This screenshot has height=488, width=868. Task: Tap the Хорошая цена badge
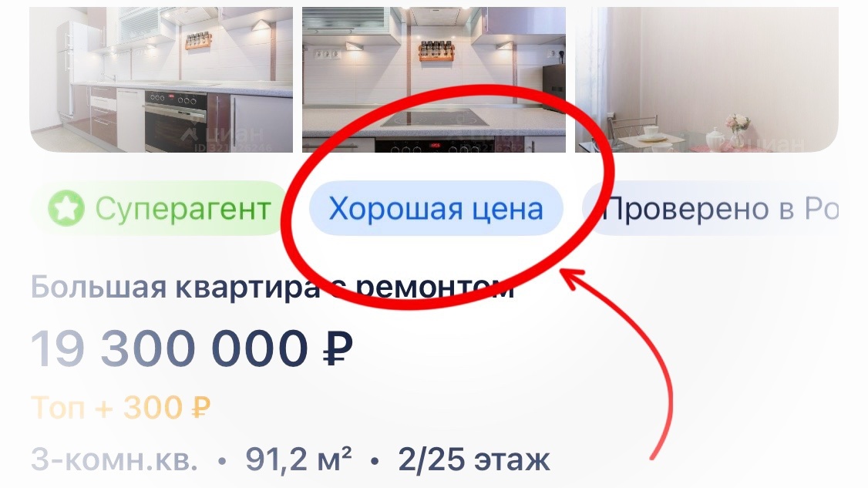(436, 209)
